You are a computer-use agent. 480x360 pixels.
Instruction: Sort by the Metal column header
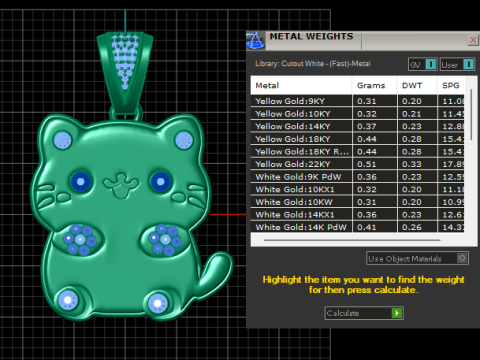pos(301,85)
